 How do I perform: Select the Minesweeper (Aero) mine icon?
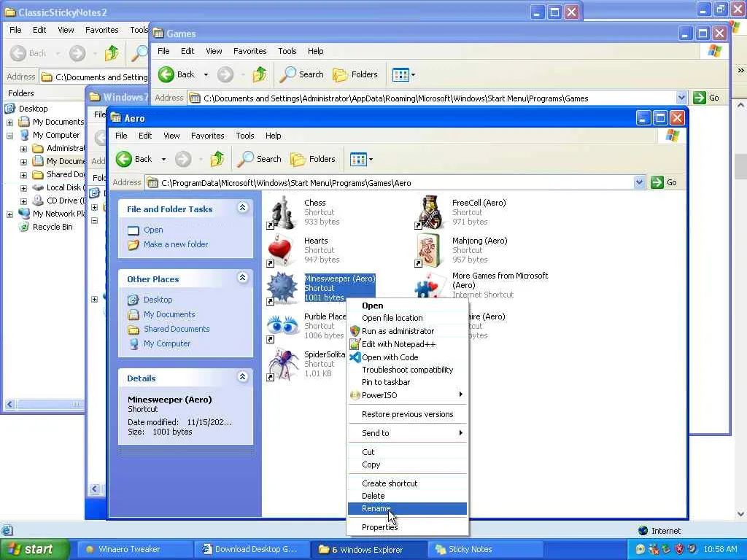[x=282, y=289]
